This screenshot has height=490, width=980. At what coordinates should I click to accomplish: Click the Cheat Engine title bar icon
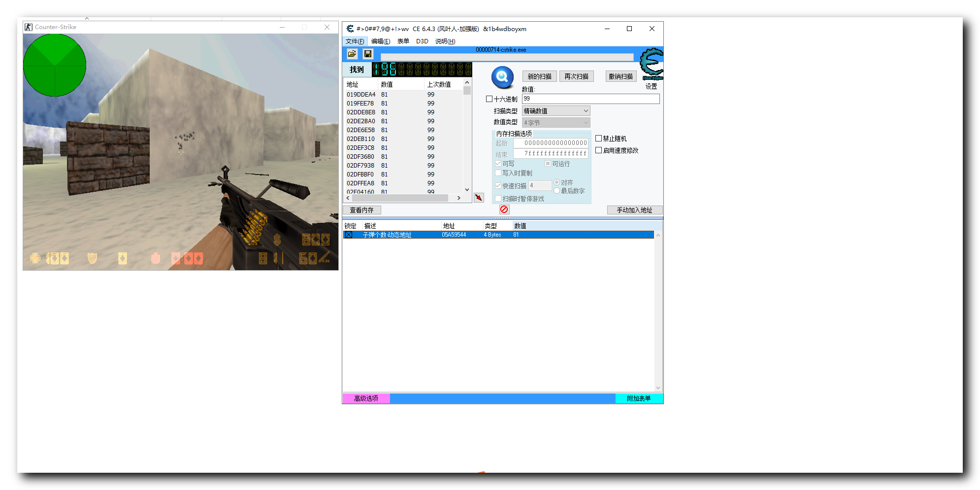(x=350, y=29)
